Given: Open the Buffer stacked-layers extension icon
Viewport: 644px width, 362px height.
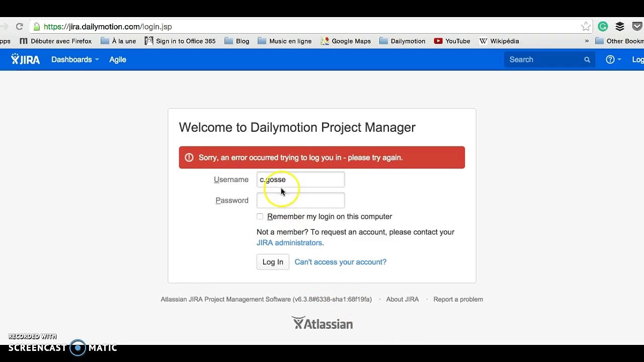Looking at the screenshot, I should pyautogui.click(x=620, y=27).
